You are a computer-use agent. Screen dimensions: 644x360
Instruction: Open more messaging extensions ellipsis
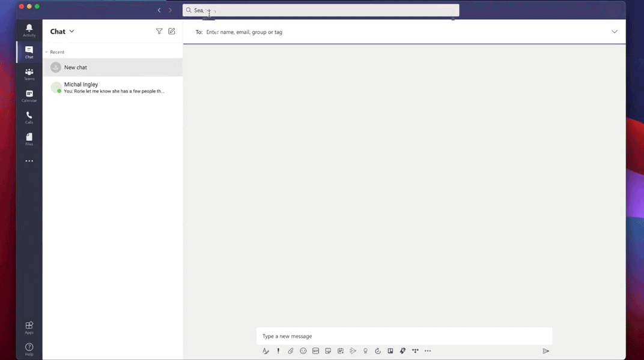(x=428, y=351)
